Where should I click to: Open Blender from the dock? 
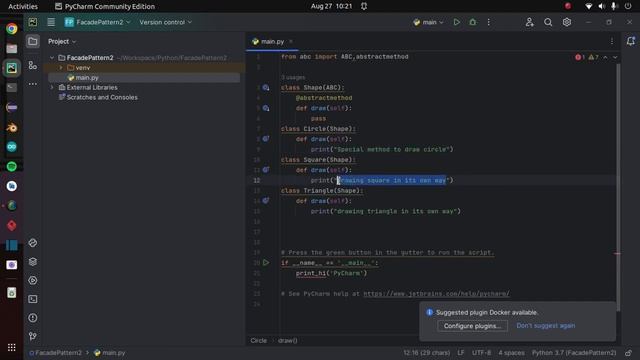pos(11,127)
